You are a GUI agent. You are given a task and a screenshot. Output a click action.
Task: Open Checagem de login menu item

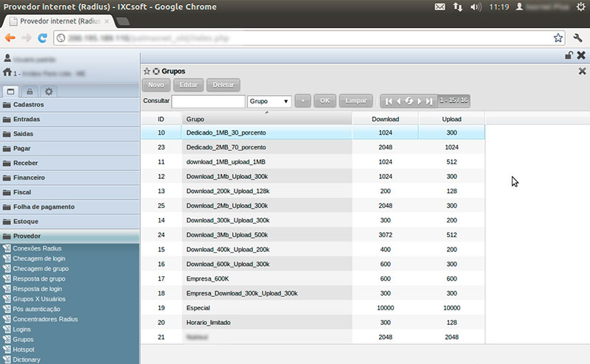pos(39,259)
